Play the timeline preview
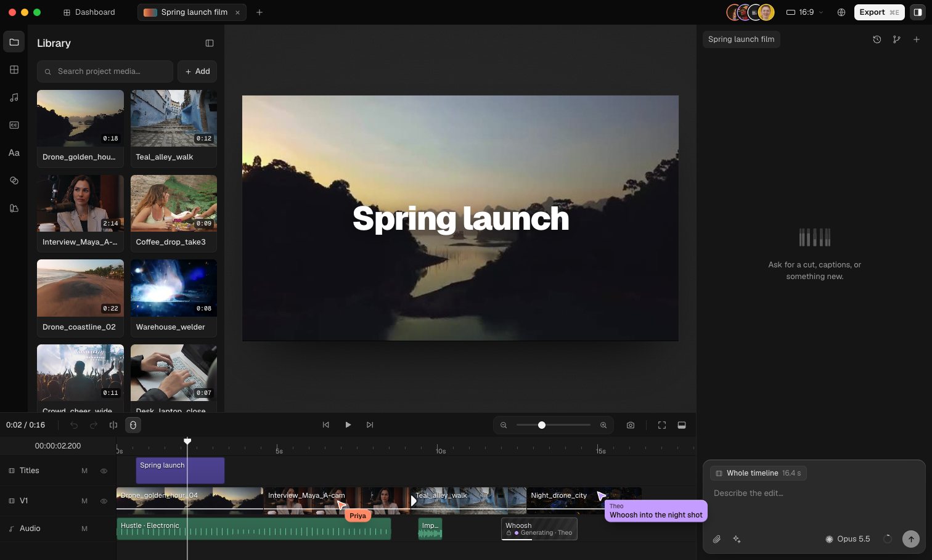Screen dimensions: 932x560 coord(348,425)
